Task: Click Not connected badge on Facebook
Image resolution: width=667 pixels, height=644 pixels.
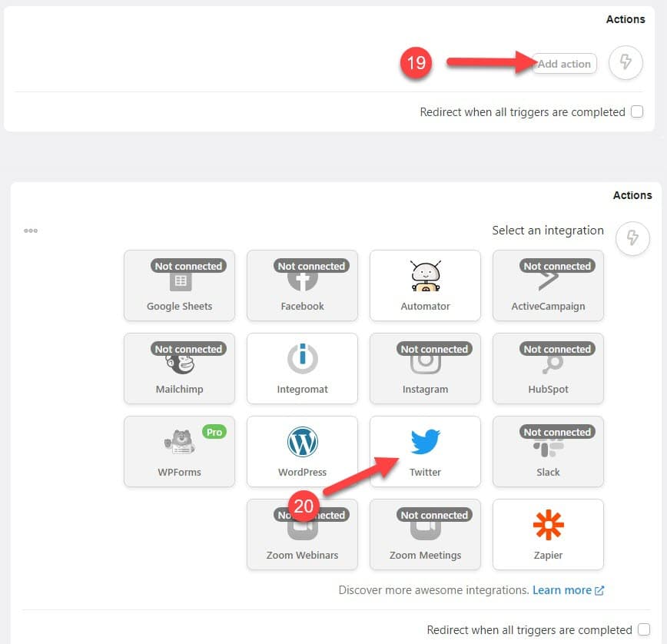Action: point(311,266)
